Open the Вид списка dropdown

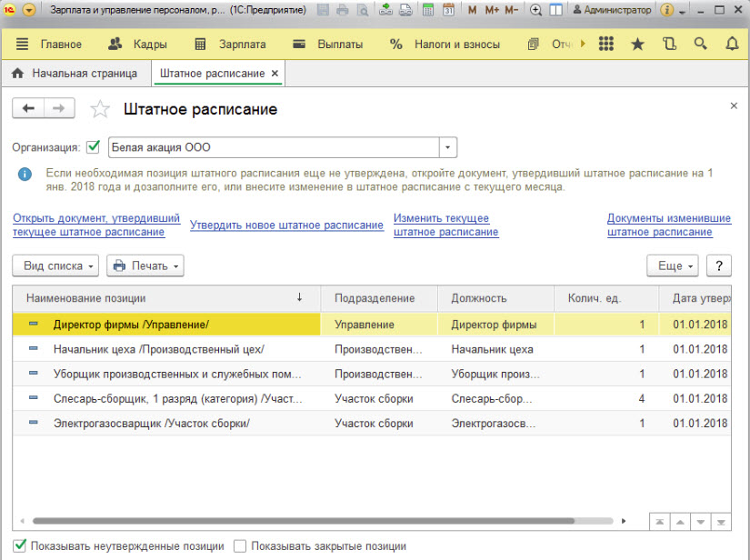pyautogui.click(x=56, y=265)
